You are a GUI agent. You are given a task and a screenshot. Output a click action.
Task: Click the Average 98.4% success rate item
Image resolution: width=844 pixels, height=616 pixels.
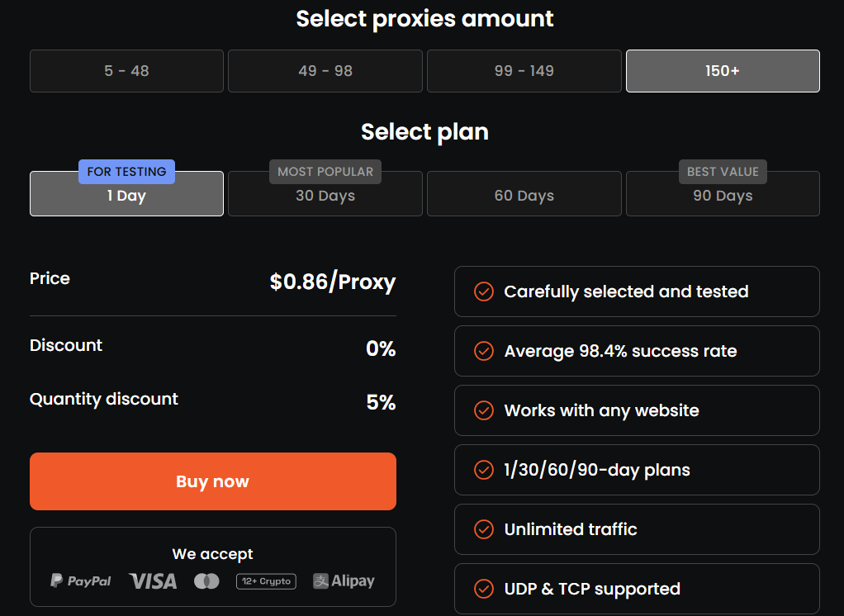[636, 351]
